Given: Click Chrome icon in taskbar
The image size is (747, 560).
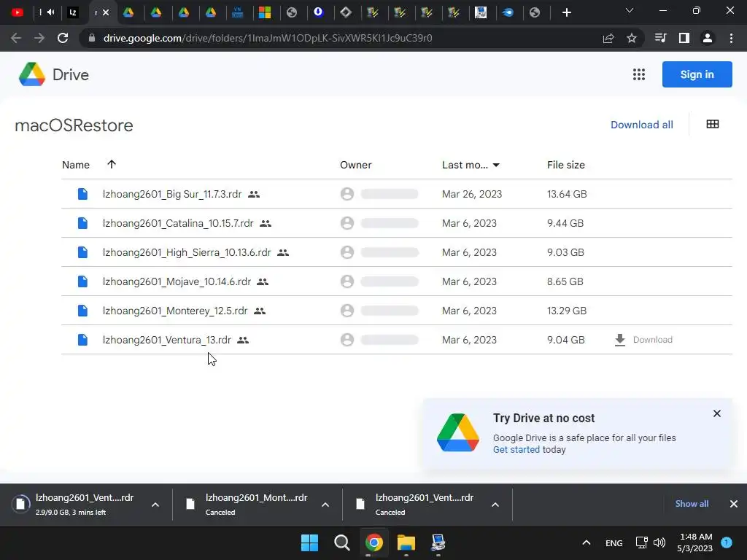Looking at the screenshot, I should pos(374,542).
